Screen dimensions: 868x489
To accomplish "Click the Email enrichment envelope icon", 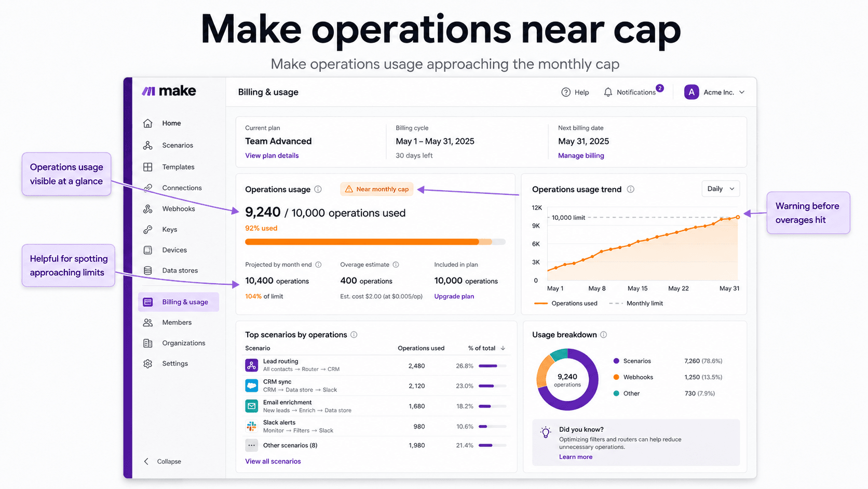I will 252,406.
